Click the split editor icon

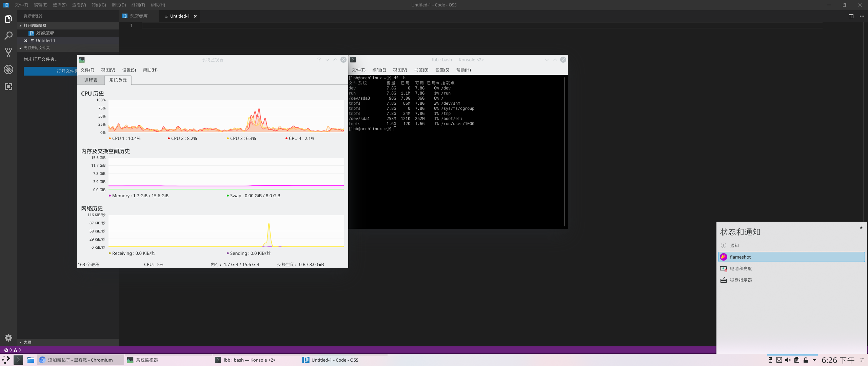(x=851, y=16)
